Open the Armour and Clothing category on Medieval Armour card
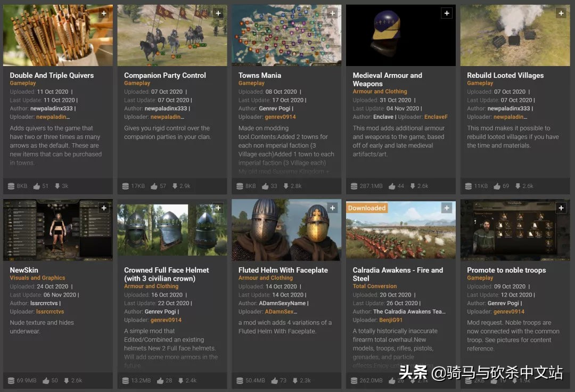This screenshot has width=575, height=392. tap(380, 91)
